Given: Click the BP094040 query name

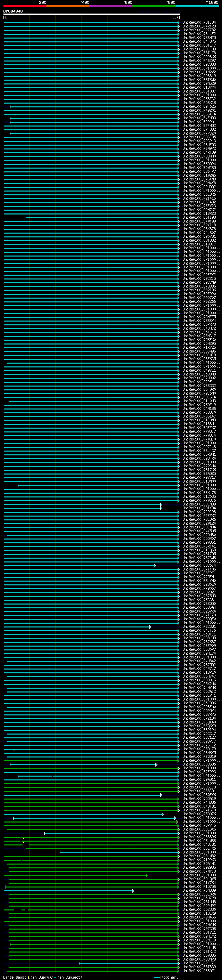Looking at the screenshot, I should coord(13,11).
